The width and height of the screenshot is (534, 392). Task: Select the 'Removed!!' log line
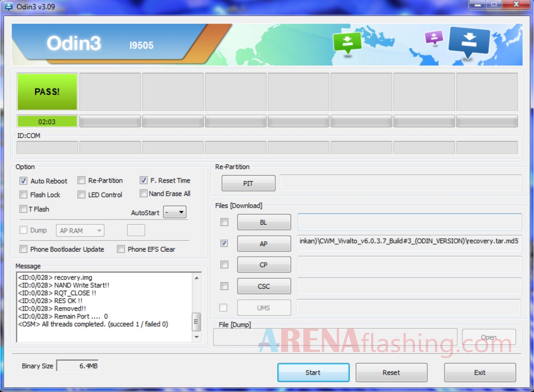coord(52,309)
